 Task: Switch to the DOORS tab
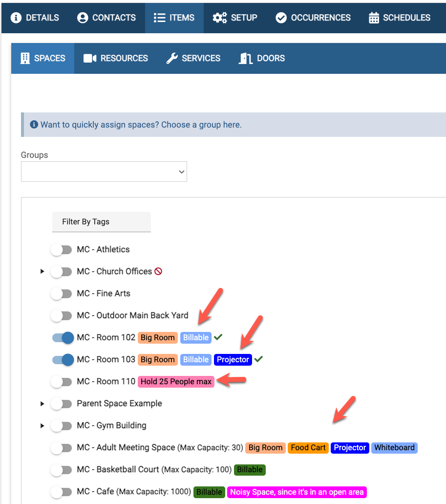coord(262,58)
